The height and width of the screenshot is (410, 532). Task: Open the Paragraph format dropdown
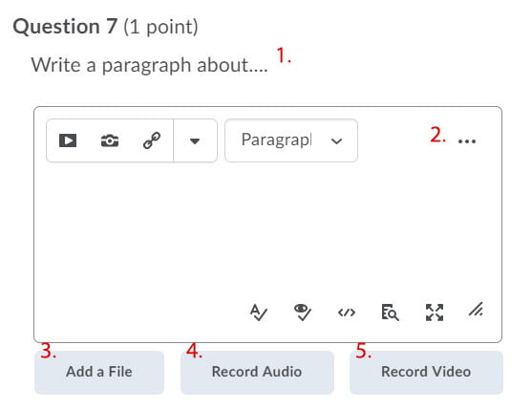(x=291, y=140)
